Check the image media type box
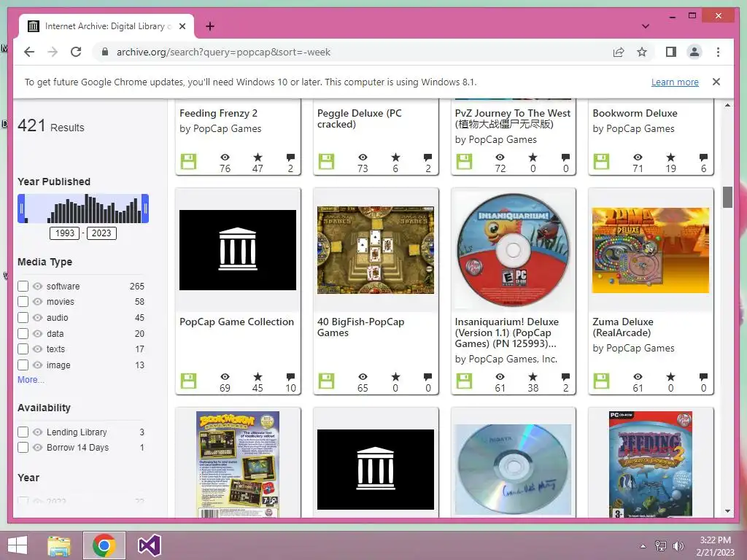 (x=23, y=365)
